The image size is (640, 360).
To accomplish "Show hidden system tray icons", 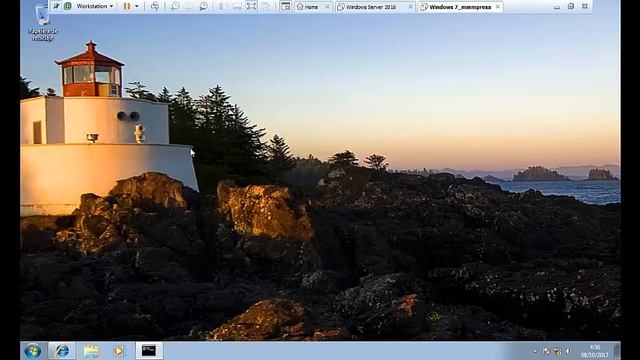I will (x=535, y=351).
